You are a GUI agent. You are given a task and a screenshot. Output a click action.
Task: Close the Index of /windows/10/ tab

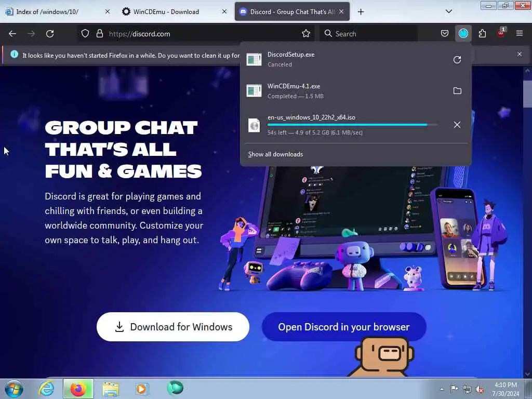(x=108, y=11)
